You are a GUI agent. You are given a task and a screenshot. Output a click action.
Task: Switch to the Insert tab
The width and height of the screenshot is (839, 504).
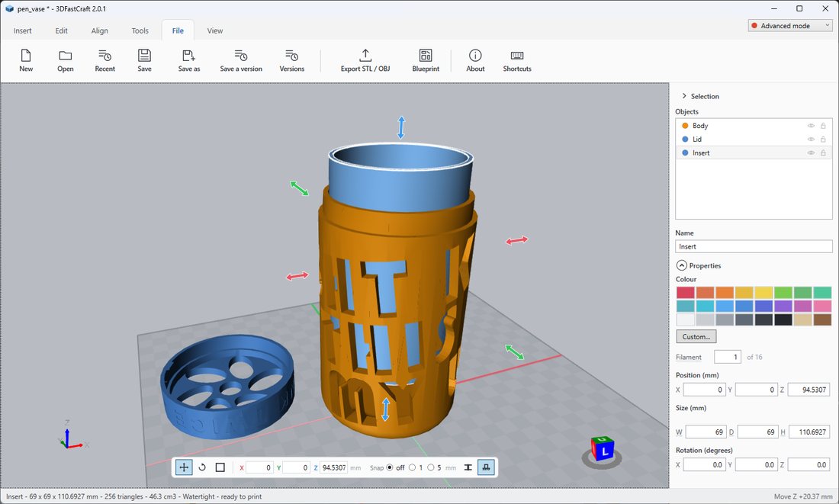pos(22,30)
